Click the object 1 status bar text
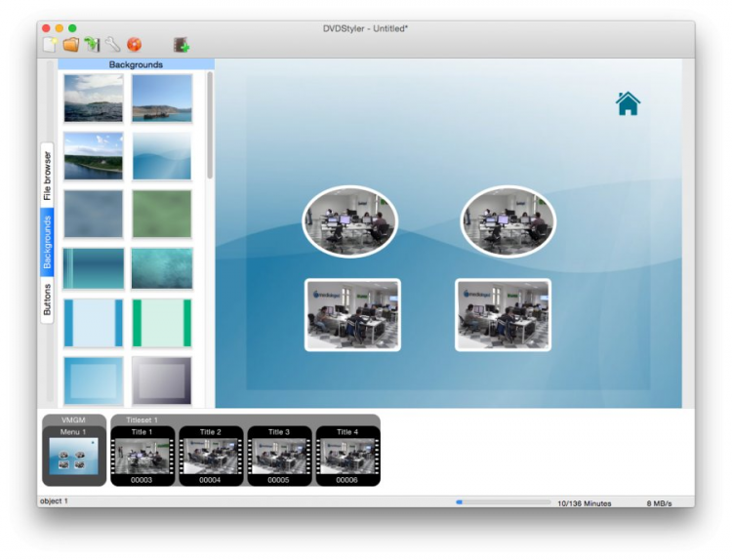The height and width of the screenshot is (560, 732). pyautogui.click(x=54, y=500)
